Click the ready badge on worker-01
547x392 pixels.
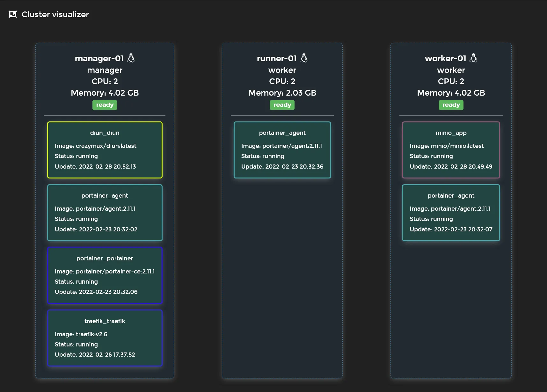[451, 105]
